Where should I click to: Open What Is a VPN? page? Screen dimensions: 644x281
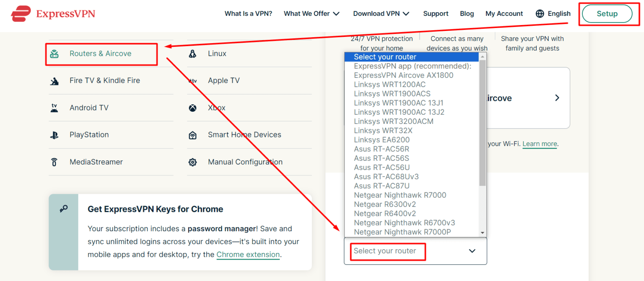click(x=248, y=13)
